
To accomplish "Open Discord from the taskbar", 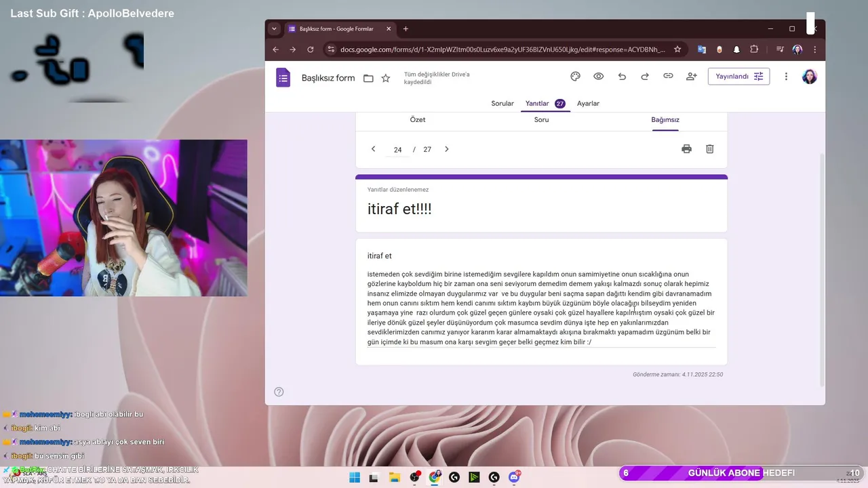I will click(x=515, y=477).
